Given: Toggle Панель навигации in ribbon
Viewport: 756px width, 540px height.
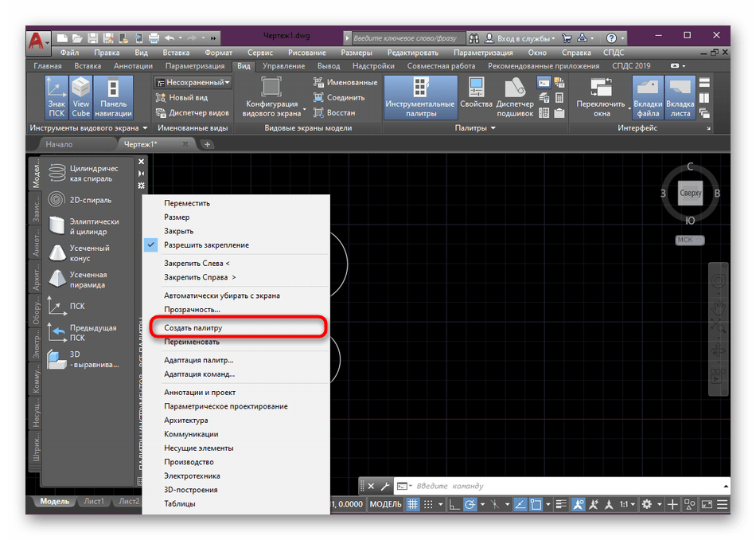Looking at the screenshot, I should tap(113, 98).
